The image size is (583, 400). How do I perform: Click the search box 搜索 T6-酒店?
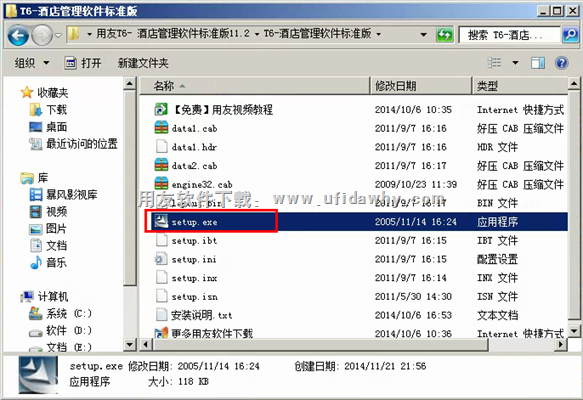pyautogui.click(x=509, y=35)
